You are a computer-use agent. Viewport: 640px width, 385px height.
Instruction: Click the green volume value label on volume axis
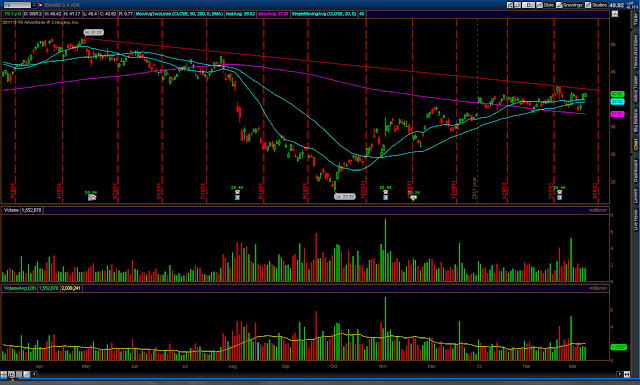[x=618, y=347]
